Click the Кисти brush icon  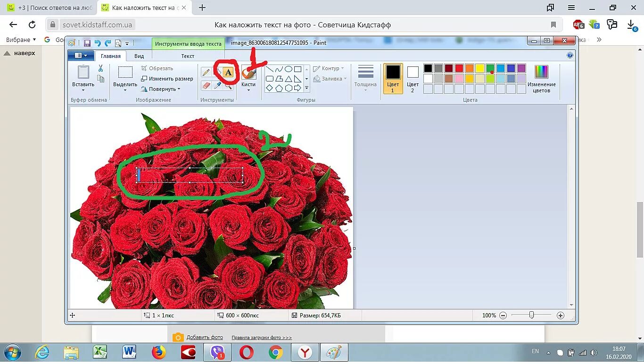pyautogui.click(x=248, y=73)
